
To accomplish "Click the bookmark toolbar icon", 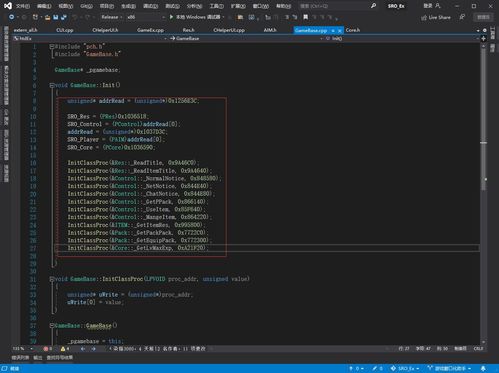I will 305,17.
